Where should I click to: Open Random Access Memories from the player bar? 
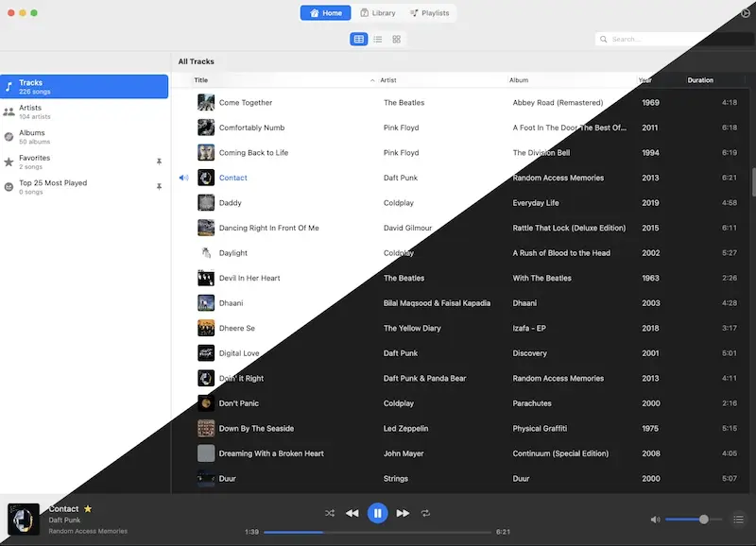[88, 531]
